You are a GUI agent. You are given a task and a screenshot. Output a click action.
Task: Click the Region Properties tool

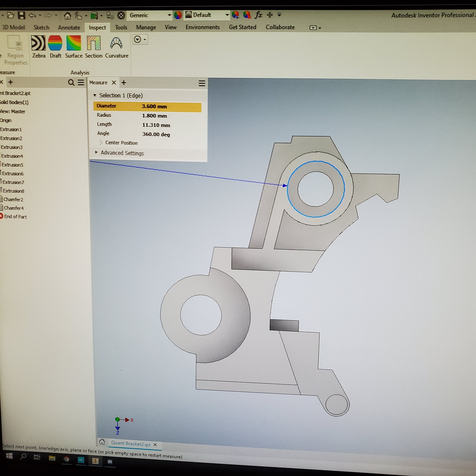tap(15, 50)
